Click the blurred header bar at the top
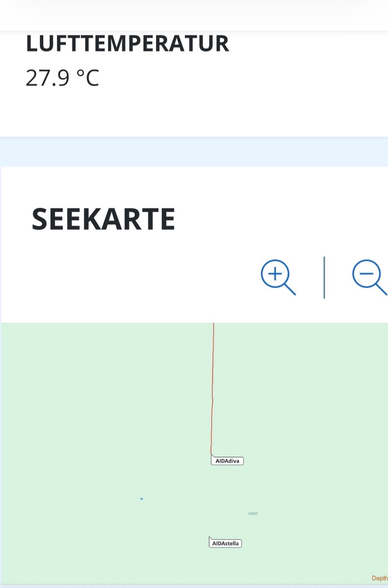The image size is (388, 588). 194,15
